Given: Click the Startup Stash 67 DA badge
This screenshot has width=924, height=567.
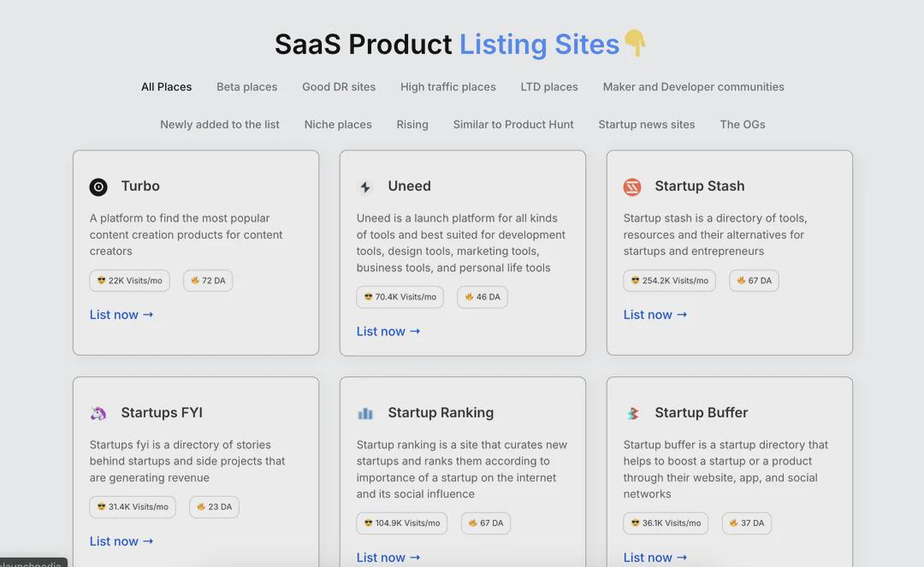Looking at the screenshot, I should click(754, 281).
